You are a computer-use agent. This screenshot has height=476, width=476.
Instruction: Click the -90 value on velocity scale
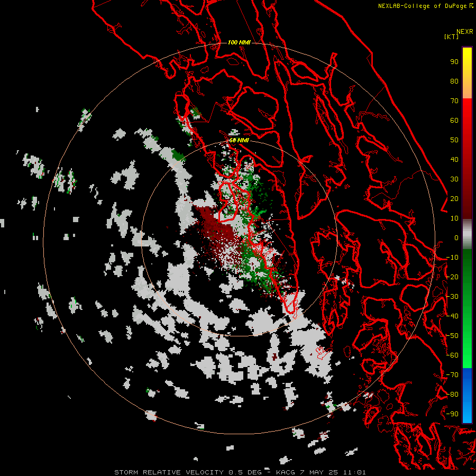point(452,414)
